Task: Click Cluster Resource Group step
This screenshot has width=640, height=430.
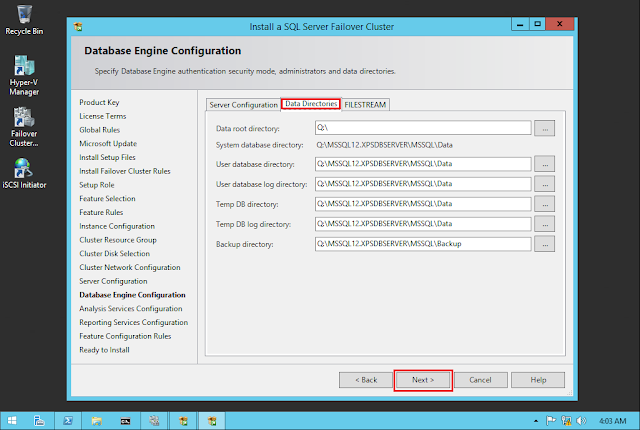Action: click(x=118, y=240)
